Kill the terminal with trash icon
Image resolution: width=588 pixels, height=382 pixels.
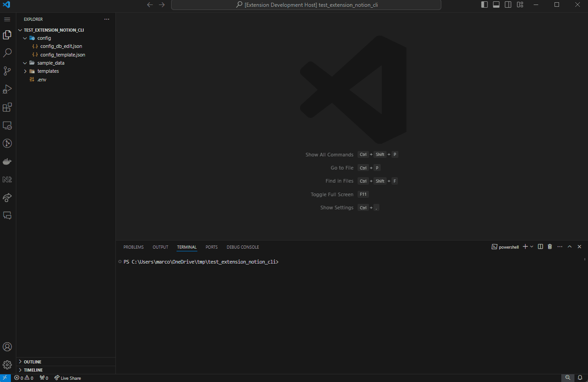pos(550,246)
